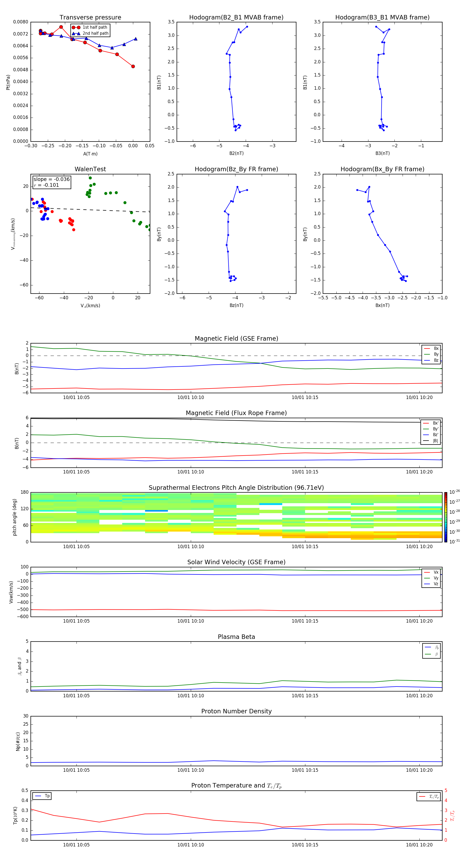Click the 'V_A(km/s)' x-axis label
473x868 pixels.
pos(90,306)
